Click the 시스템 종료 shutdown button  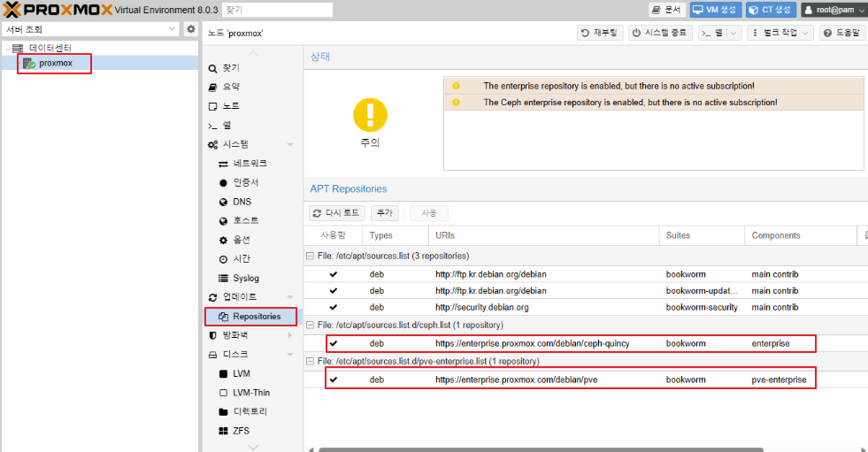pos(660,34)
